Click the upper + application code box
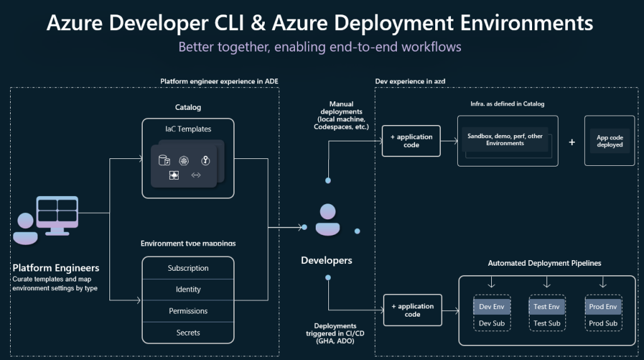This screenshot has height=360, width=644. [x=411, y=141]
